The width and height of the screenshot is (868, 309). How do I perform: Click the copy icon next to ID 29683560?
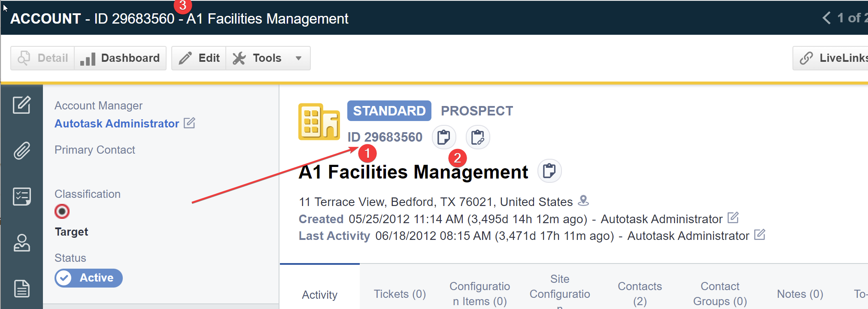tap(443, 137)
